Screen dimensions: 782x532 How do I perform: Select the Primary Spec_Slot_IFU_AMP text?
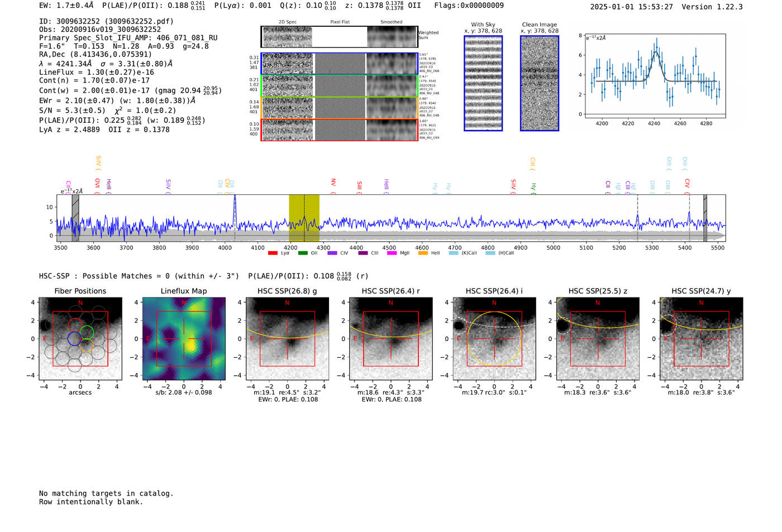tap(128, 38)
